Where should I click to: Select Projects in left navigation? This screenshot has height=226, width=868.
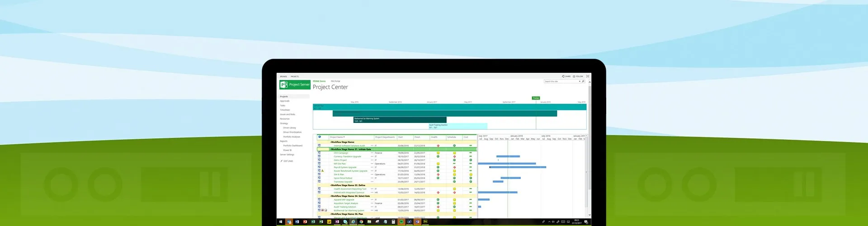coord(284,97)
